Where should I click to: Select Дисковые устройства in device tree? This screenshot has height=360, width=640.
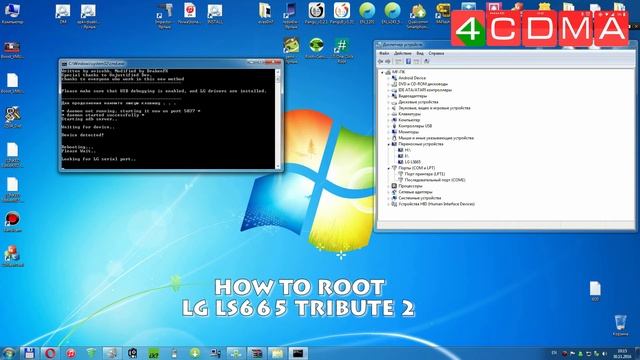click(418, 102)
